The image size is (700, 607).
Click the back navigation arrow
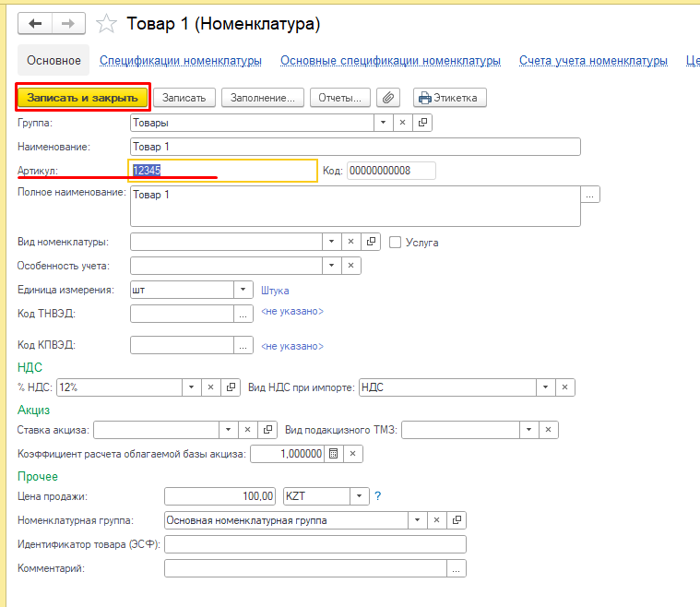(36, 24)
